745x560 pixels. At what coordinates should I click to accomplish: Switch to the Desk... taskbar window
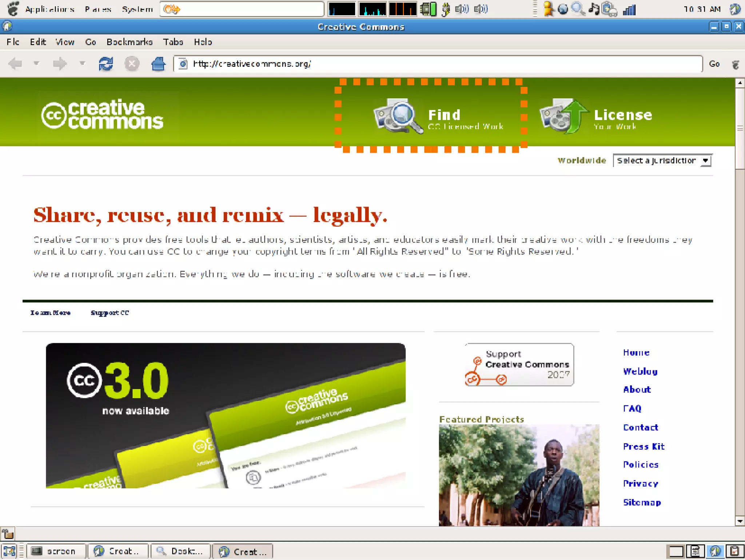coord(181,551)
